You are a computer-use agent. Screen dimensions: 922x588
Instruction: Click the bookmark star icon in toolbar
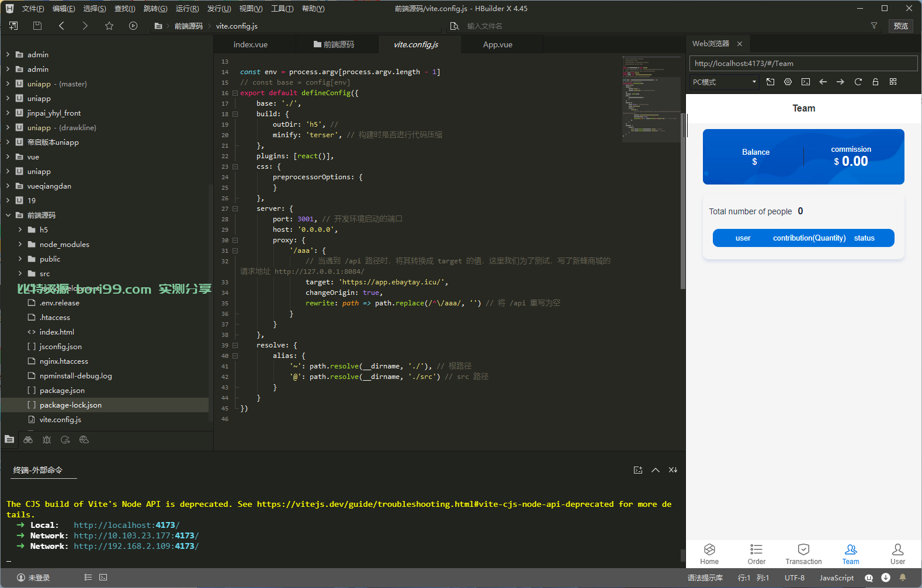(x=109, y=26)
